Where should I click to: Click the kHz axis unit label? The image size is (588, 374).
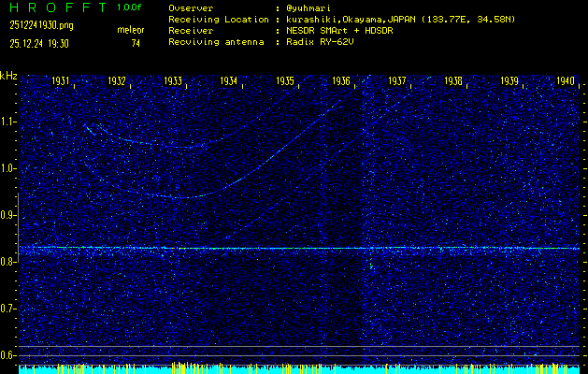[8, 75]
